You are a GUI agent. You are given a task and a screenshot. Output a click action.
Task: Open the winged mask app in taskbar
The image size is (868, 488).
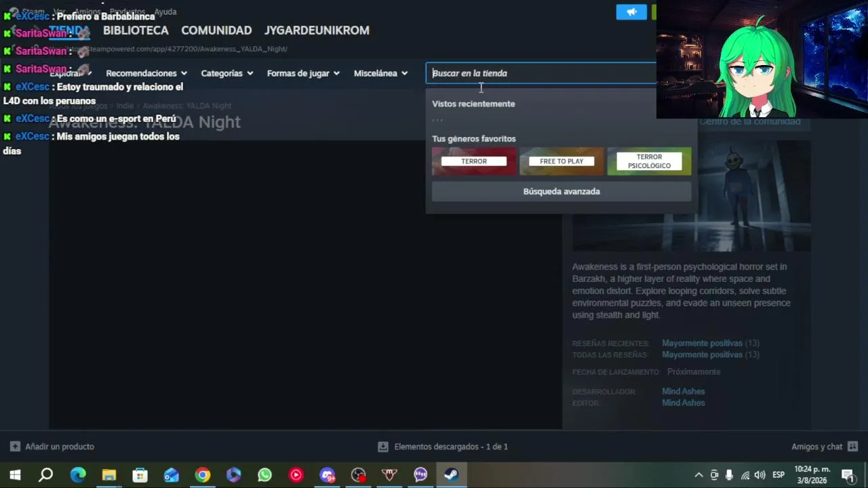pyautogui.click(x=390, y=474)
